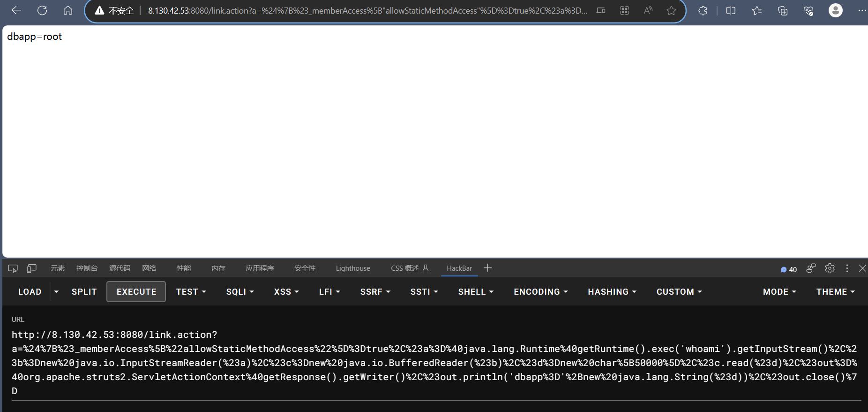
Task: Open the LFI dropdown menu
Action: click(x=329, y=292)
